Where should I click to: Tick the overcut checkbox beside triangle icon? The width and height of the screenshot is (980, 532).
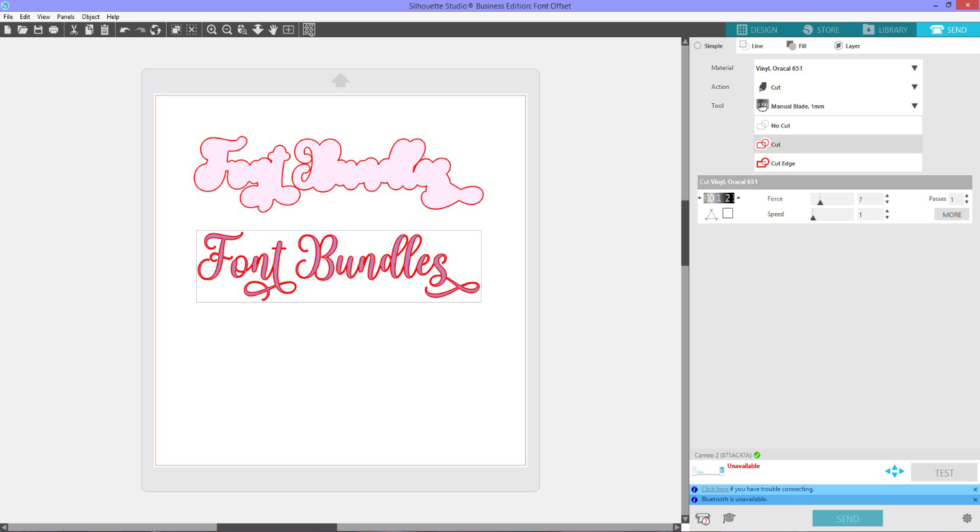pyautogui.click(x=728, y=213)
